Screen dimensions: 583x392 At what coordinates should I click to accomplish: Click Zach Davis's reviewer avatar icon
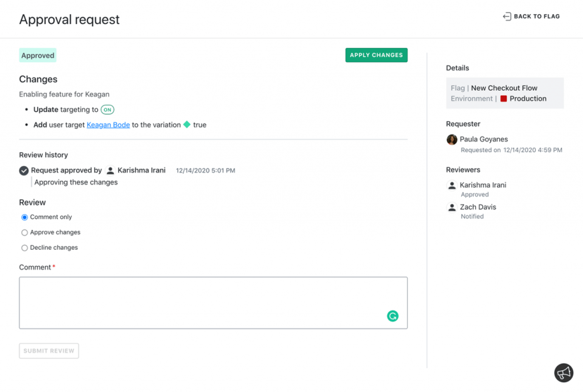pyautogui.click(x=452, y=207)
